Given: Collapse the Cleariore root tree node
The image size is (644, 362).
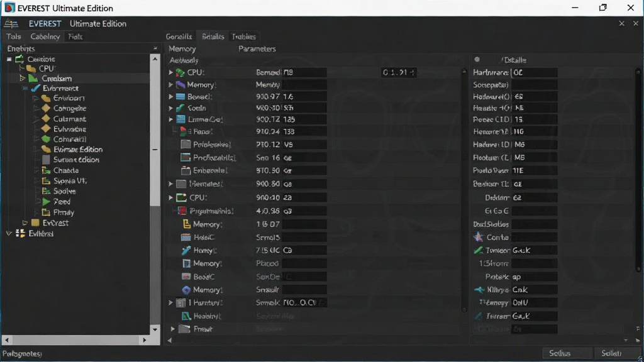Looking at the screenshot, I should click(9, 59).
